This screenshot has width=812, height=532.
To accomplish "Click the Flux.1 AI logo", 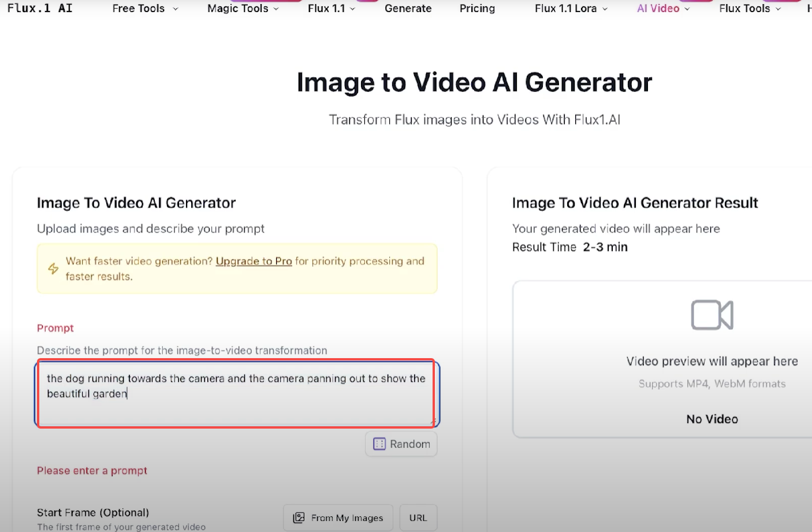I will tap(39, 8).
